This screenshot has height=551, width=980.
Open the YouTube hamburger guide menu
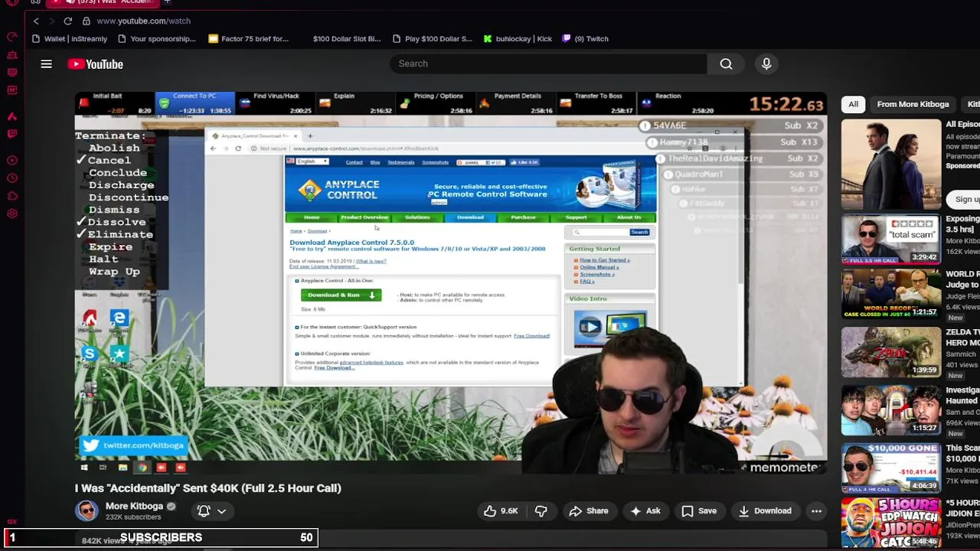47,64
